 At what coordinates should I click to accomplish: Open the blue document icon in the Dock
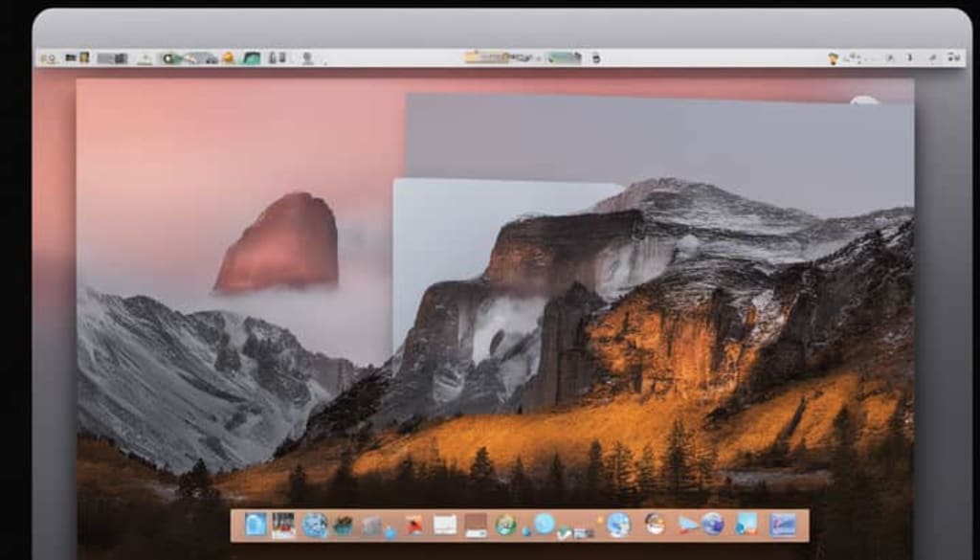255,524
